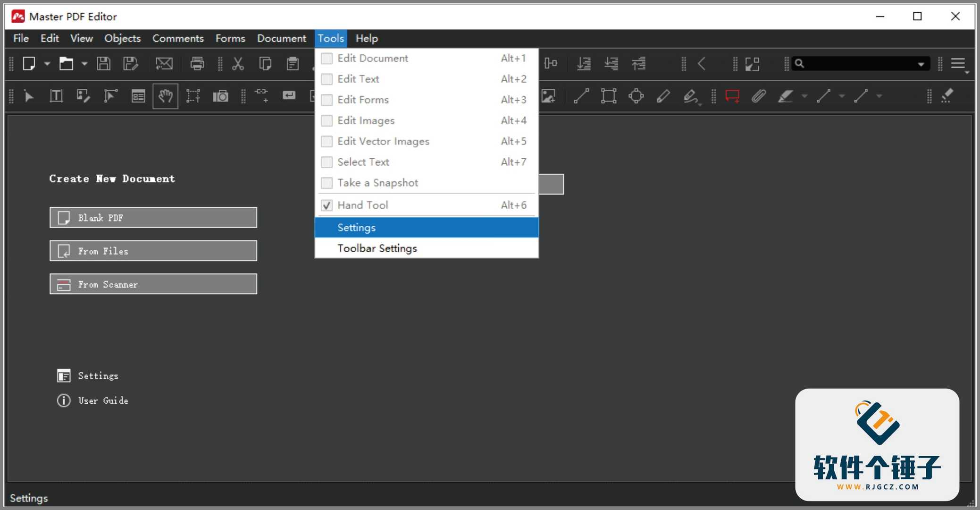Click the Attach File paperclip icon

click(x=759, y=96)
